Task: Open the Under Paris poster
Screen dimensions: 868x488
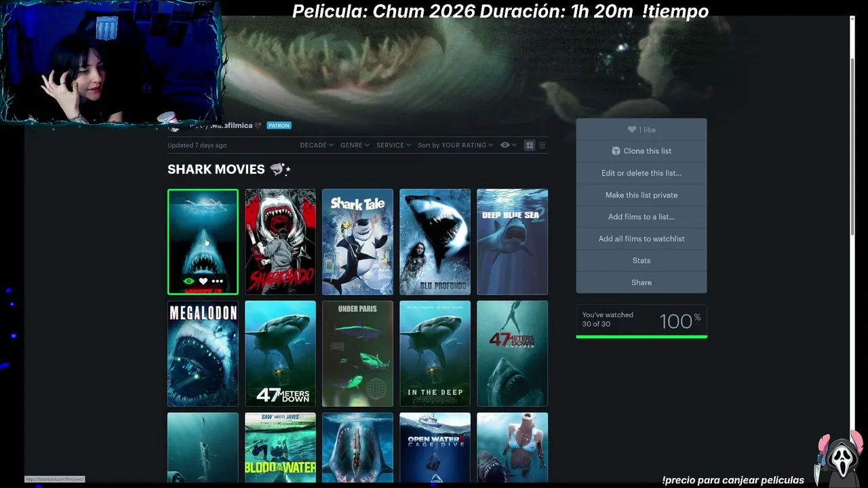Action: [357, 354]
